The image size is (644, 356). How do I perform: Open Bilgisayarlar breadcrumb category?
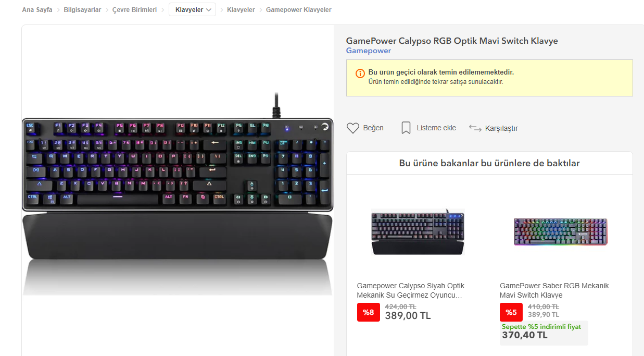coord(82,10)
